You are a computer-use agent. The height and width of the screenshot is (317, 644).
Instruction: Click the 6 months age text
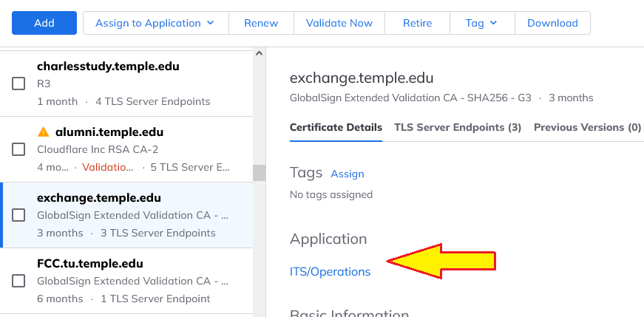tap(60, 299)
